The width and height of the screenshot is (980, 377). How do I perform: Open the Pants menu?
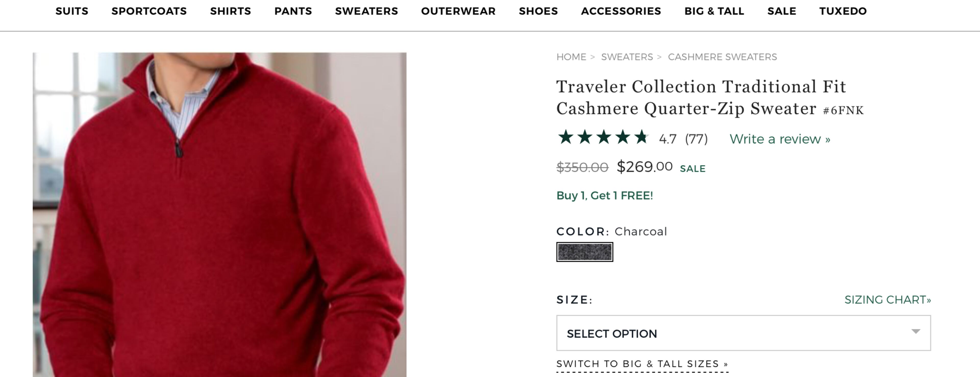[x=293, y=11]
